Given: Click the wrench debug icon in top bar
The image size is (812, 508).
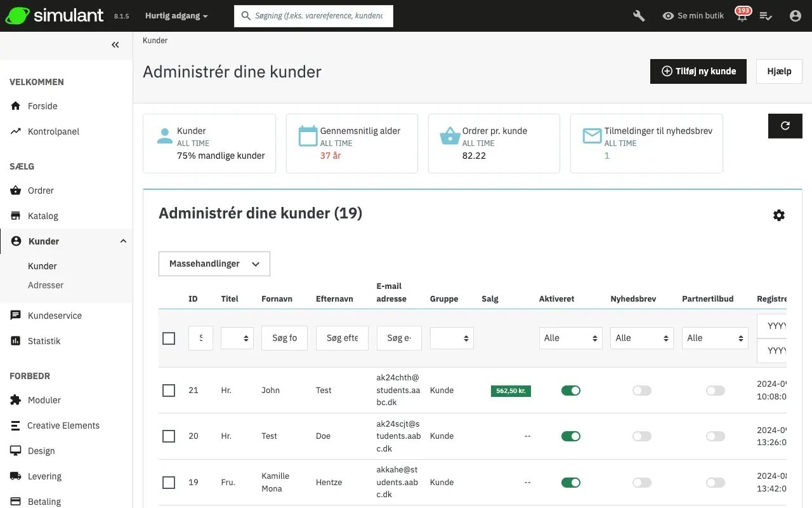Looking at the screenshot, I should tap(639, 16).
